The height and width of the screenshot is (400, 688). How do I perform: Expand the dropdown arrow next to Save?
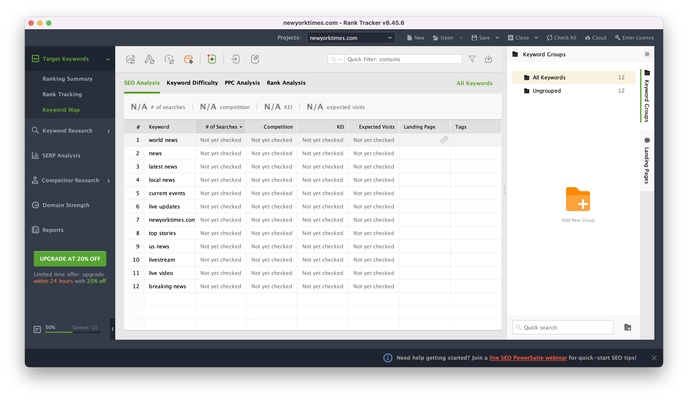pos(497,38)
